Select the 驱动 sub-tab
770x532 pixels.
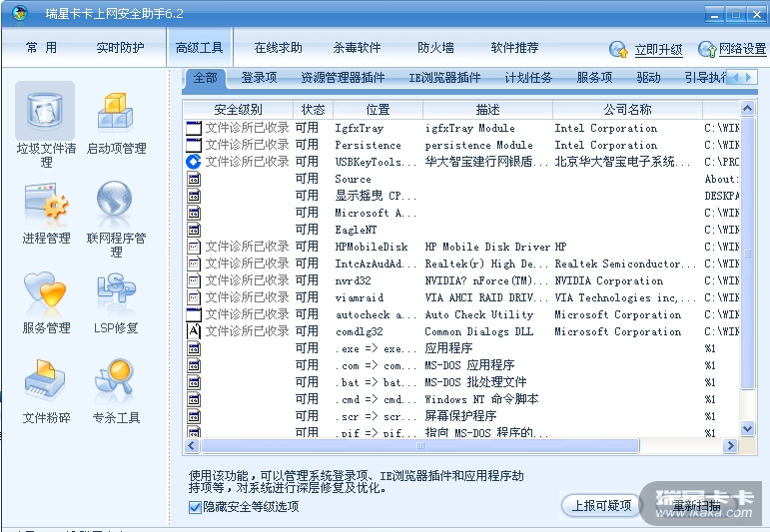pyautogui.click(x=648, y=78)
